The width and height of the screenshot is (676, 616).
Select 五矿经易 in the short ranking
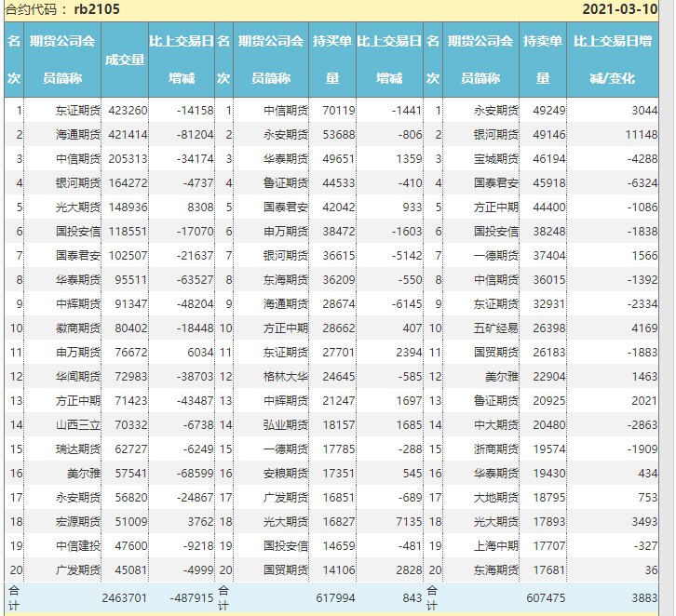pos(495,328)
